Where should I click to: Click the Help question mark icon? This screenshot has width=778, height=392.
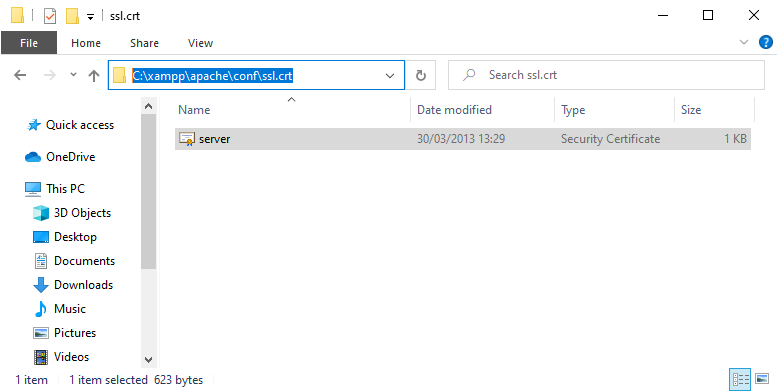pyautogui.click(x=766, y=42)
